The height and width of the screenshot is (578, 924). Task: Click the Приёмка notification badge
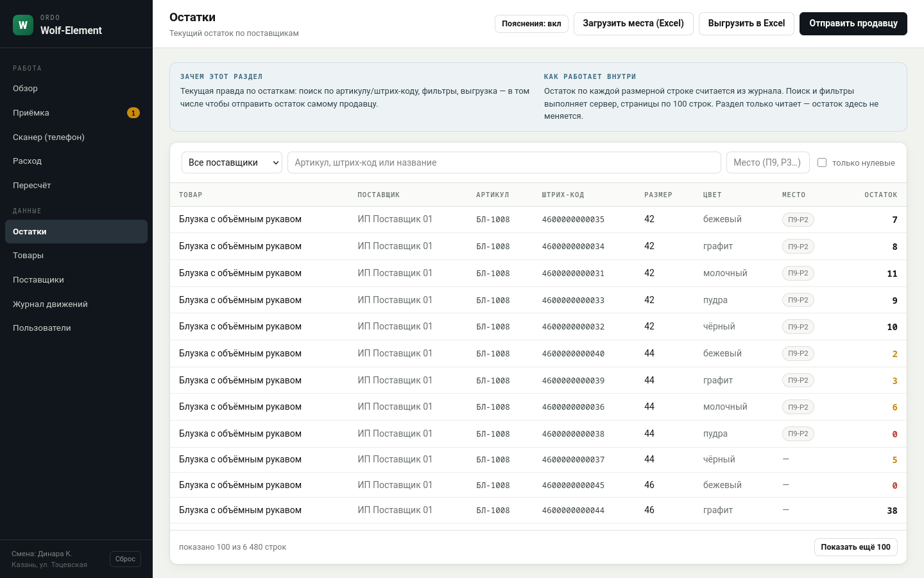point(133,113)
